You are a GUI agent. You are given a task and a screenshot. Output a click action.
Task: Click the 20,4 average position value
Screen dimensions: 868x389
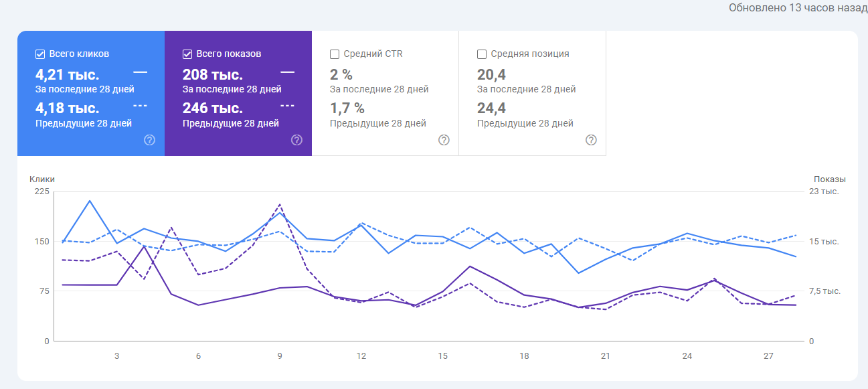pyautogui.click(x=491, y=74)
